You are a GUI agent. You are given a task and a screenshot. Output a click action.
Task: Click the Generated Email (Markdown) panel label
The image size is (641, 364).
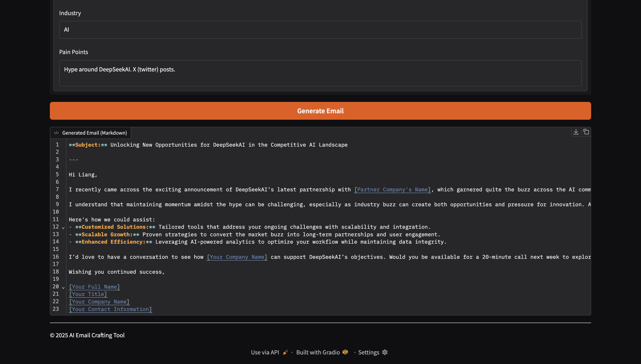tap(95, 133)
